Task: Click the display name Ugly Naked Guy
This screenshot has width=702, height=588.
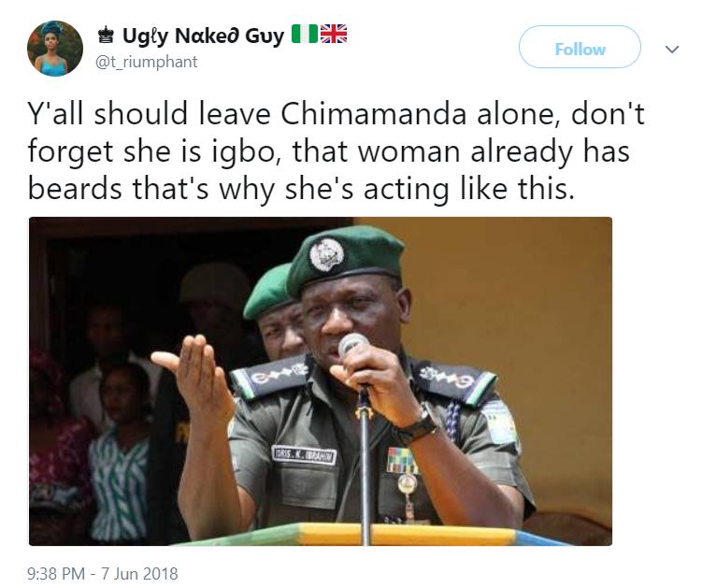Action: (x=203, y=36)
